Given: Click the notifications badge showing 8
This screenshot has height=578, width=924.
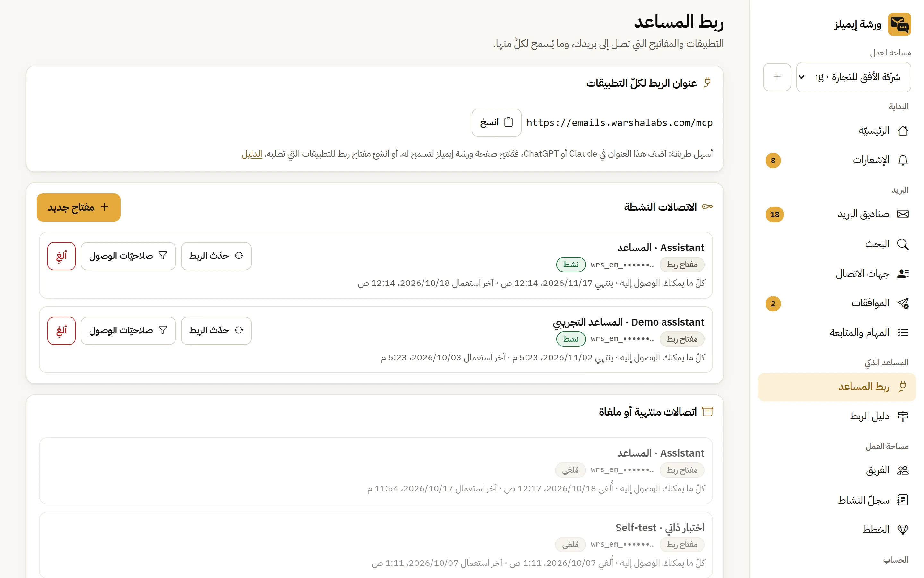Looking at the screenshot, I should (773, 160).
